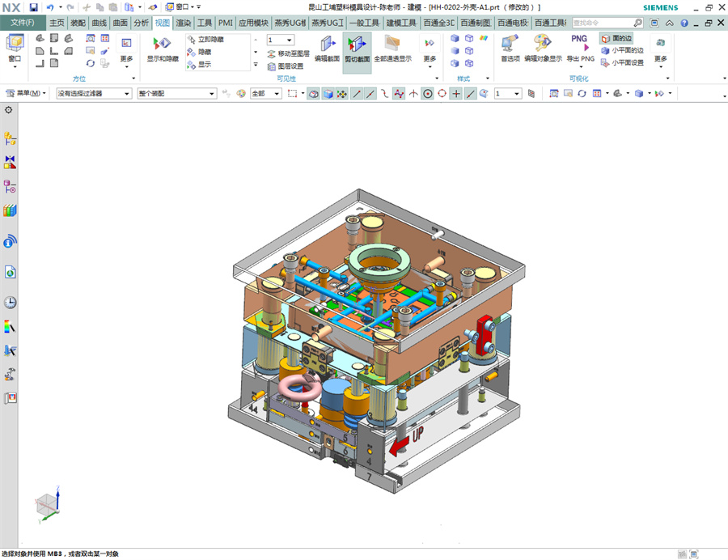Click the Save icon in title bar

pos(33,6)
